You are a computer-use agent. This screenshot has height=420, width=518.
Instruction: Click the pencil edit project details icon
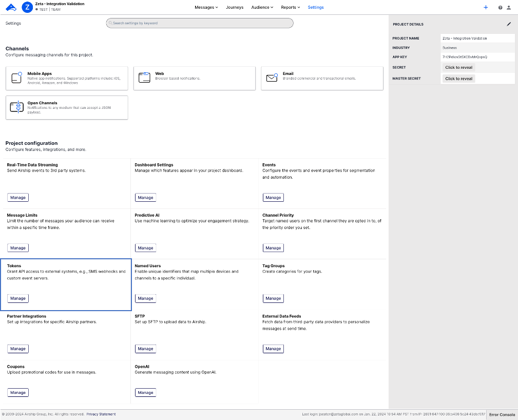point(509,24)
